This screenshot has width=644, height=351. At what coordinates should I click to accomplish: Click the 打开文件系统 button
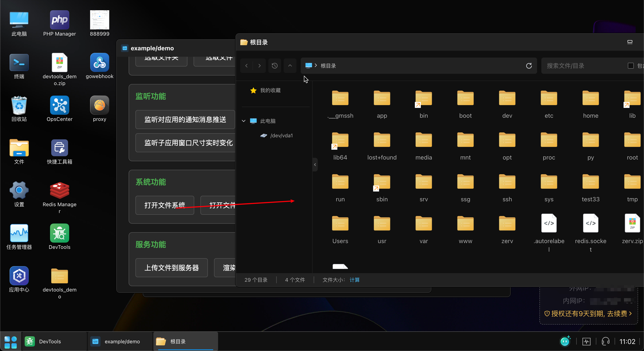click(164, 205)
